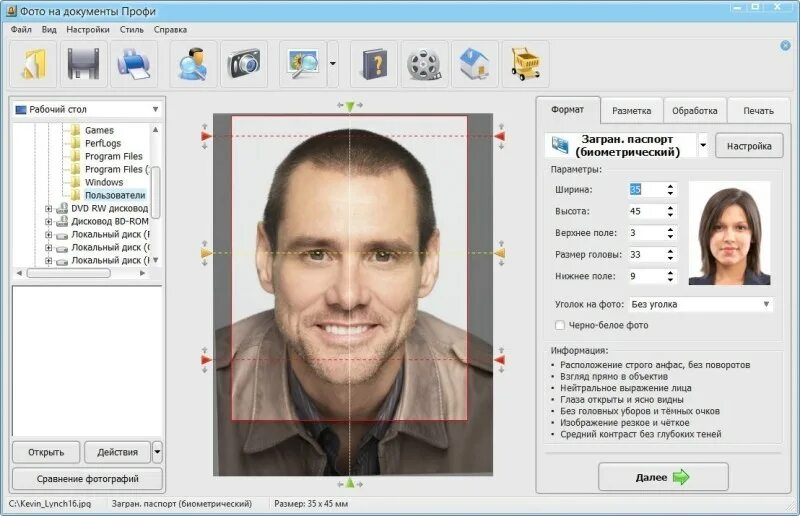Click the camera icon in toolbar
Image resolution: width=800 pixels, height=516 pixels.
(x=244, y=64)
